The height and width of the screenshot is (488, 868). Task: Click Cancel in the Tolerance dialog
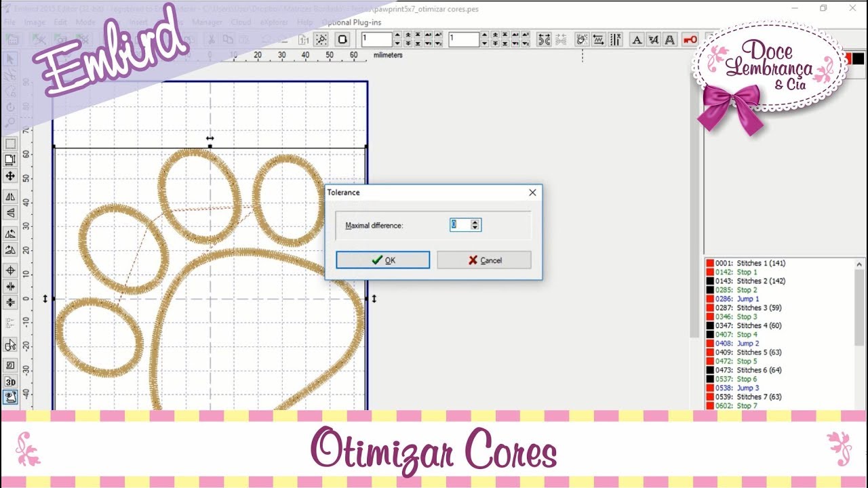[484, 260]
